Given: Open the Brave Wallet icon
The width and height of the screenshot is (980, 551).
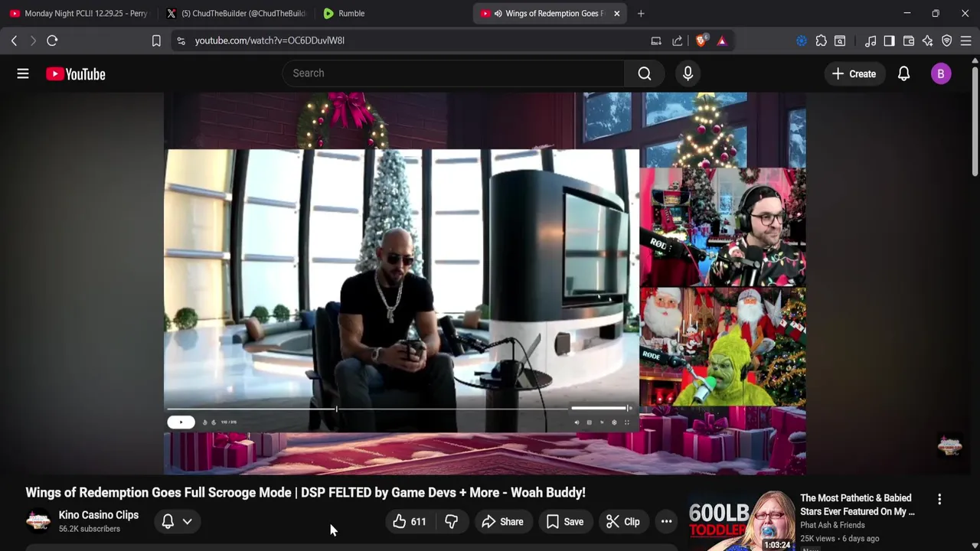Looking at the screenshot, I should (x=909, y=41).
